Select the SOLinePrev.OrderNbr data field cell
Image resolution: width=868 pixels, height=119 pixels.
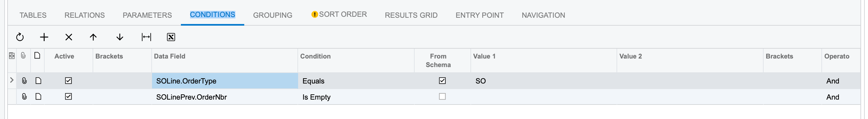(x=225, y=97)
